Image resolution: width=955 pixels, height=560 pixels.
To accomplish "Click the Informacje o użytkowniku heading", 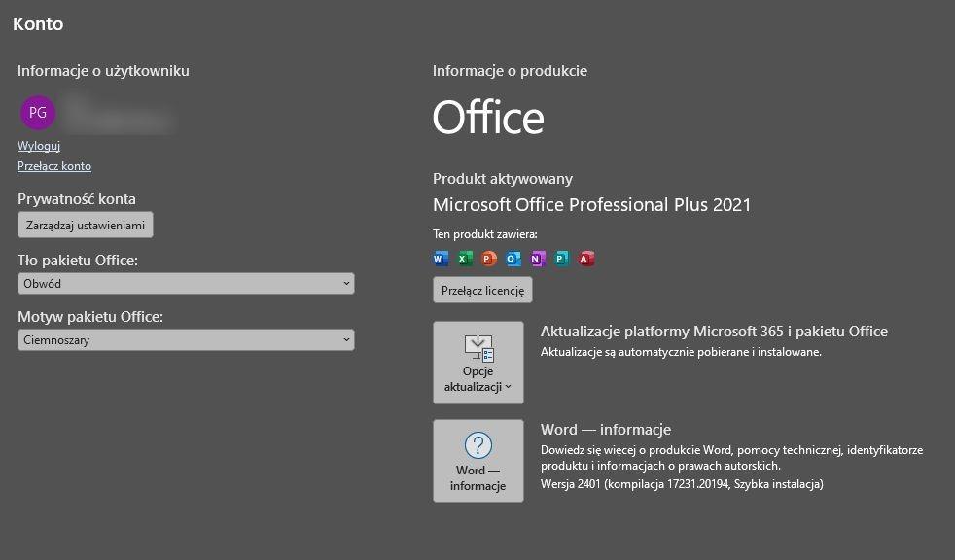I will (x=103, y=71).
